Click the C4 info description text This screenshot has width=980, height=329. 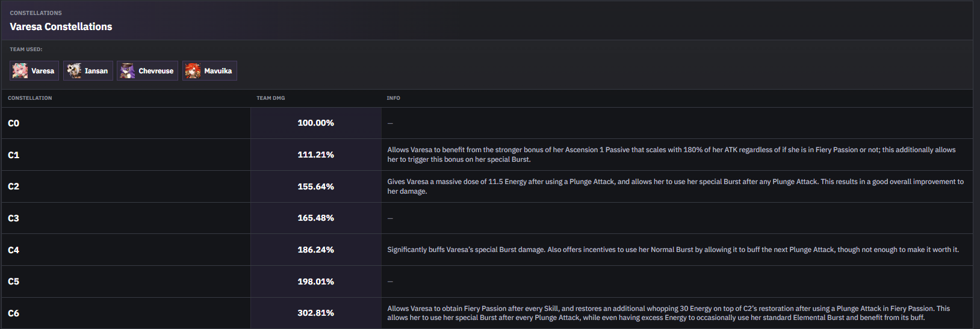(x=673, y=250)
